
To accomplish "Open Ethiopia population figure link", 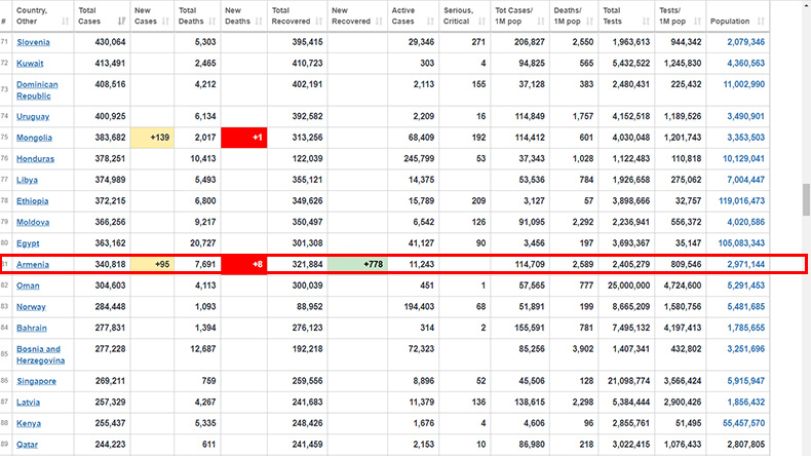I will click(742, 201).
